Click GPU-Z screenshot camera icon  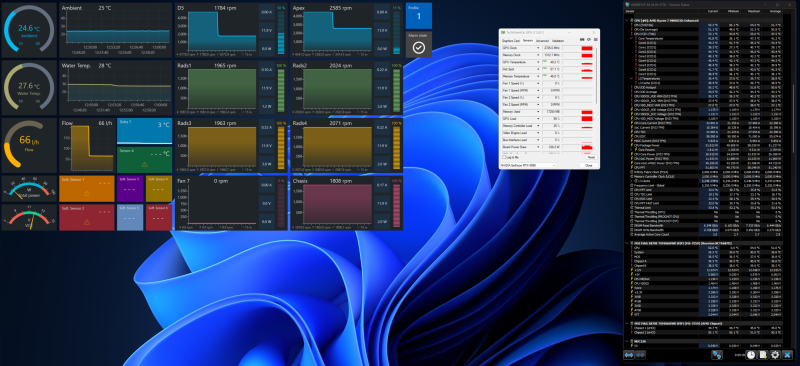[582, 40]
